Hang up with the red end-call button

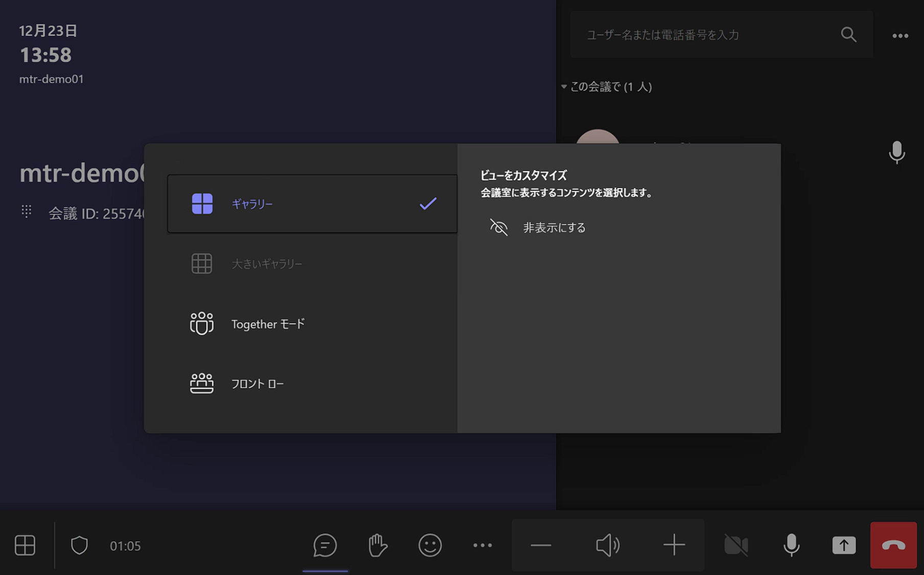(x=893, y=545)
